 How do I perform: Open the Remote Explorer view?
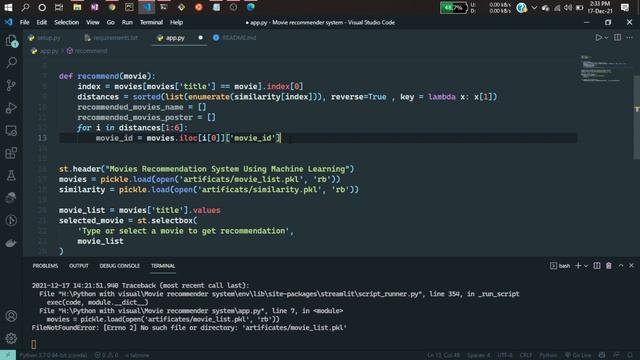tap(11, 131)
